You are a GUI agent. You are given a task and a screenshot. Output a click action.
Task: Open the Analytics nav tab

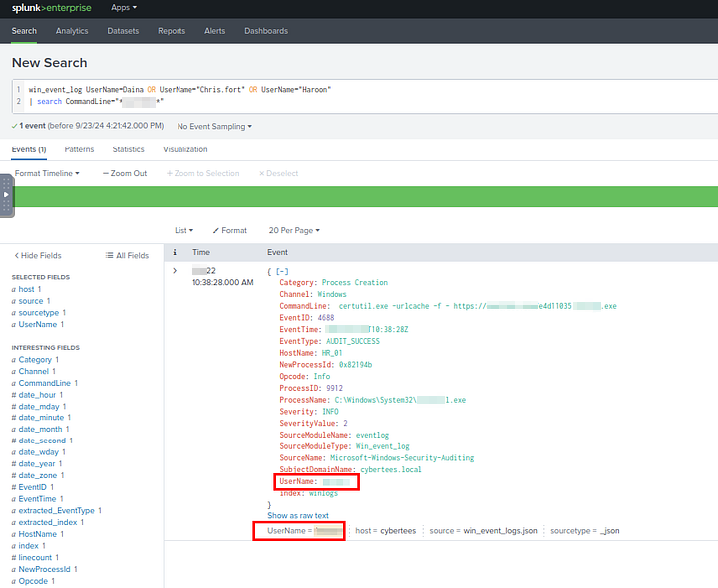(72, 31)
